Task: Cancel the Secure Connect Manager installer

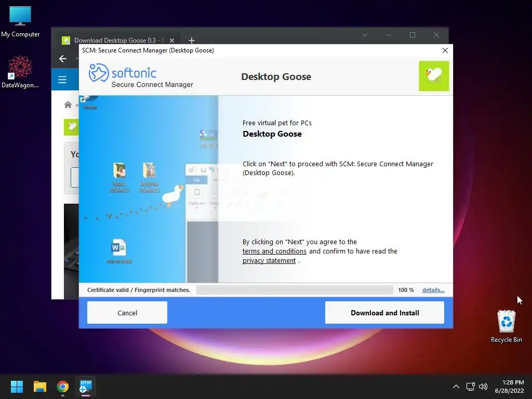Action: (127, 312)
